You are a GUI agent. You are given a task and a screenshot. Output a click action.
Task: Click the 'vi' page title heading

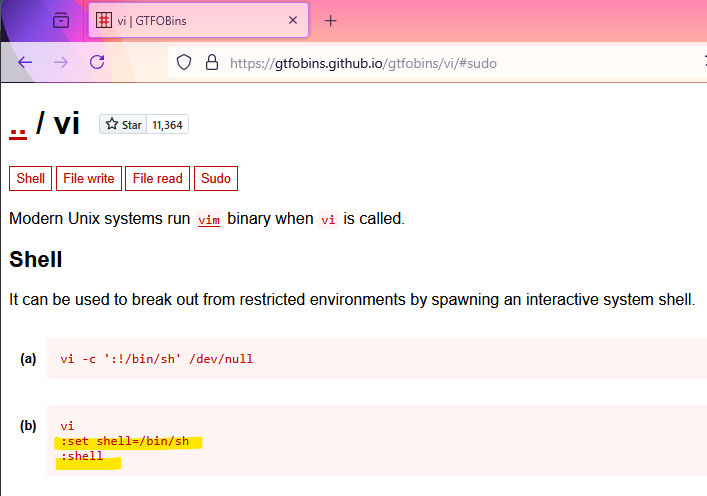pyautogui.click(x=67, y=123)
